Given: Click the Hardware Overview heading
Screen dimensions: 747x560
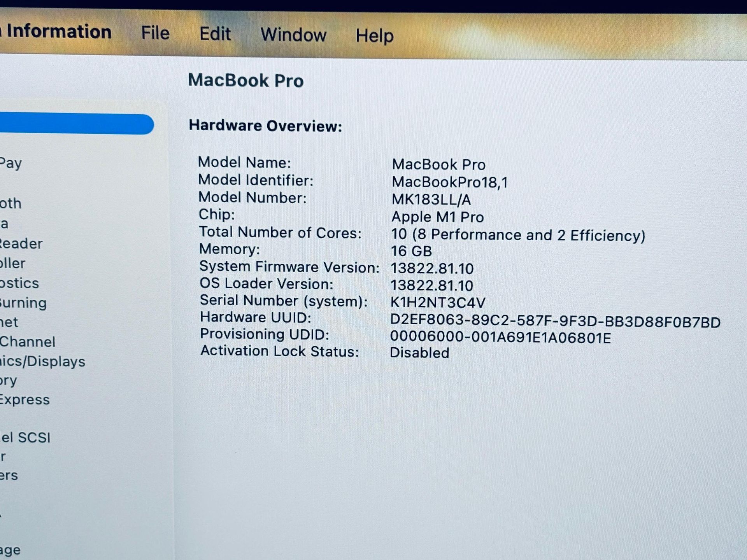Looking at the screenshot, I should tap(265, 126).
